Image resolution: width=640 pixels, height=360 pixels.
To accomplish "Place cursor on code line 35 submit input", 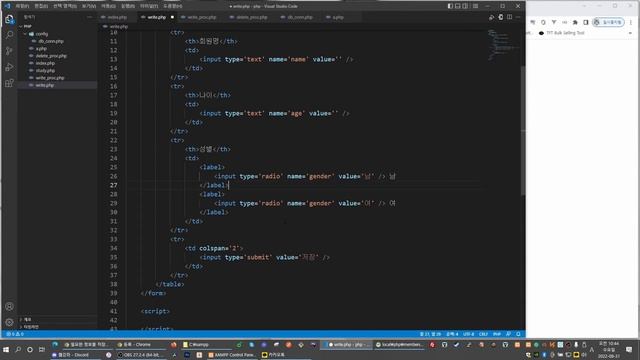I will [x=264, y=258].
